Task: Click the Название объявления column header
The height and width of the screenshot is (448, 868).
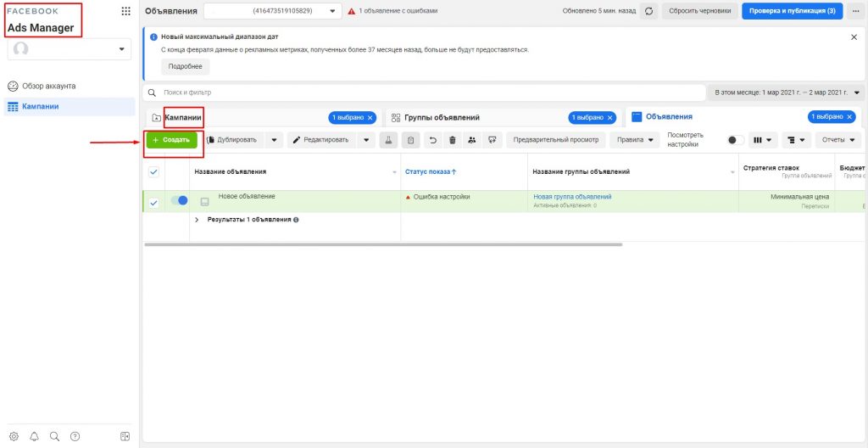Action: 231,172
